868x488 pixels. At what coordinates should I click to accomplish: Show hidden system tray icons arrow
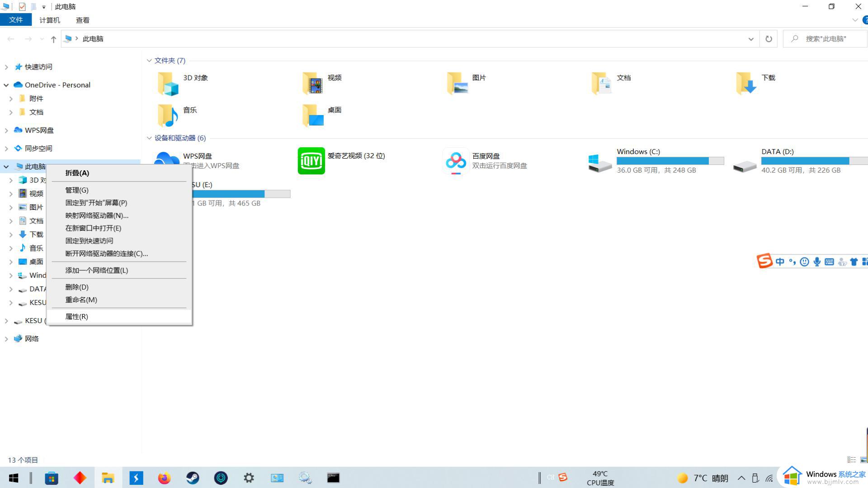click(741, 478)
